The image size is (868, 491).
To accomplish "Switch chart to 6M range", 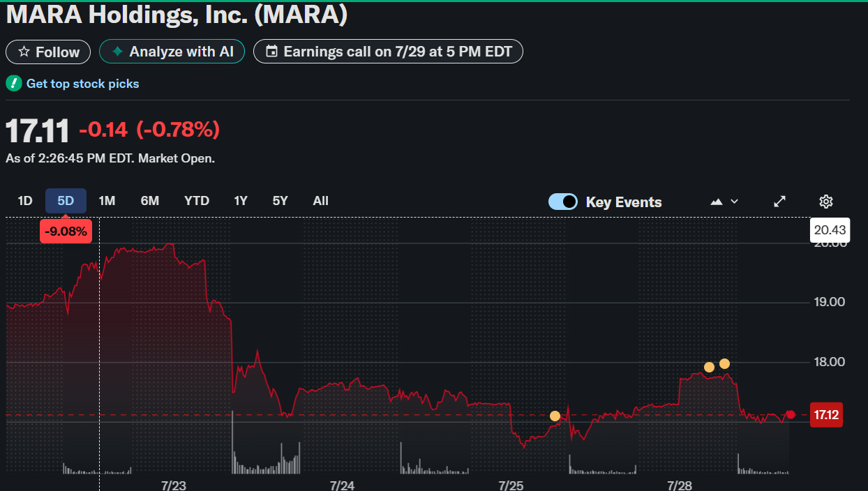I will (149, 201).
